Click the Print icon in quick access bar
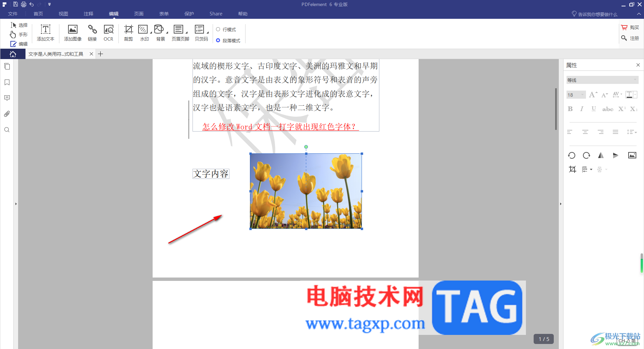 23,4
